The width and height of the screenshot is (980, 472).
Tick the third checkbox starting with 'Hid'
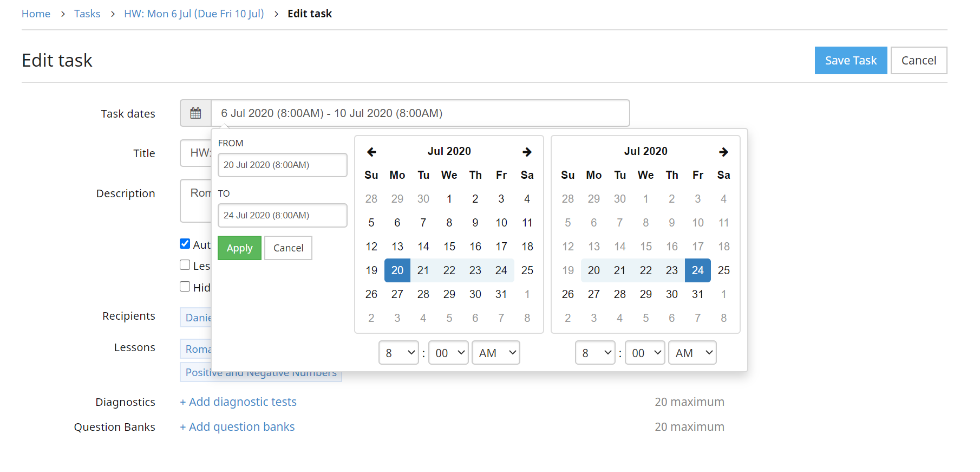185,287
